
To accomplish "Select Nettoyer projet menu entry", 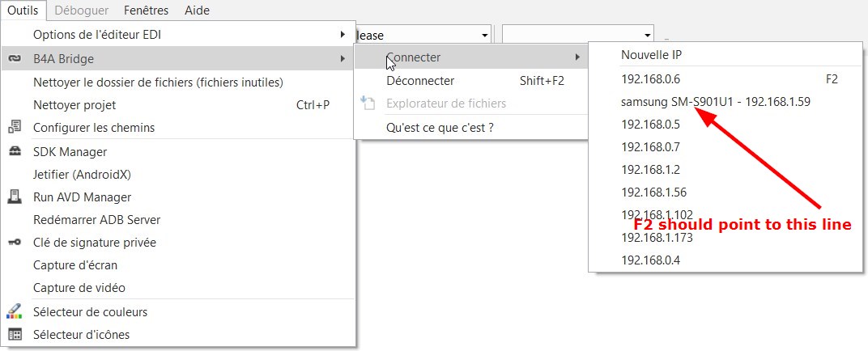I will point(74,105).
